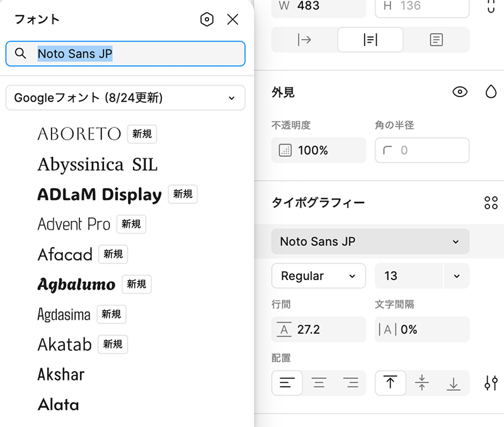Select the Agdasima font

click(64, 314)
